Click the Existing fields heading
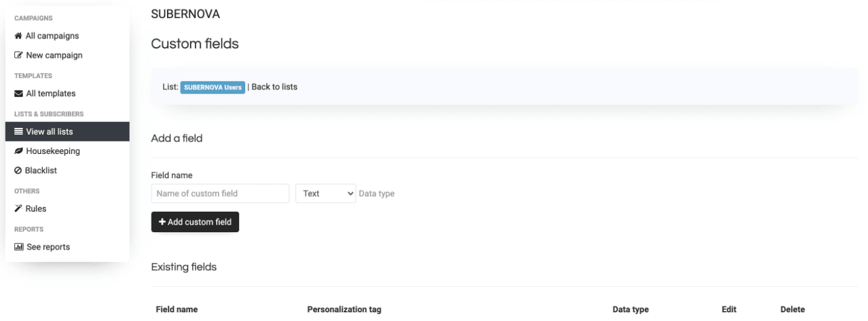The height and width of the screenshot is (321, 868). (184, 267)
